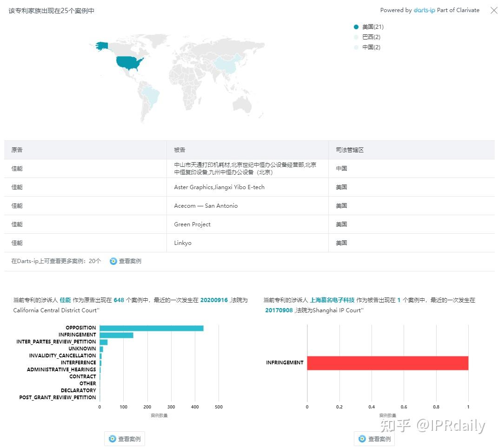Select the Linkyo defendant cell
The height and width of the screenshot is (448, 498).
click(247, 243)
